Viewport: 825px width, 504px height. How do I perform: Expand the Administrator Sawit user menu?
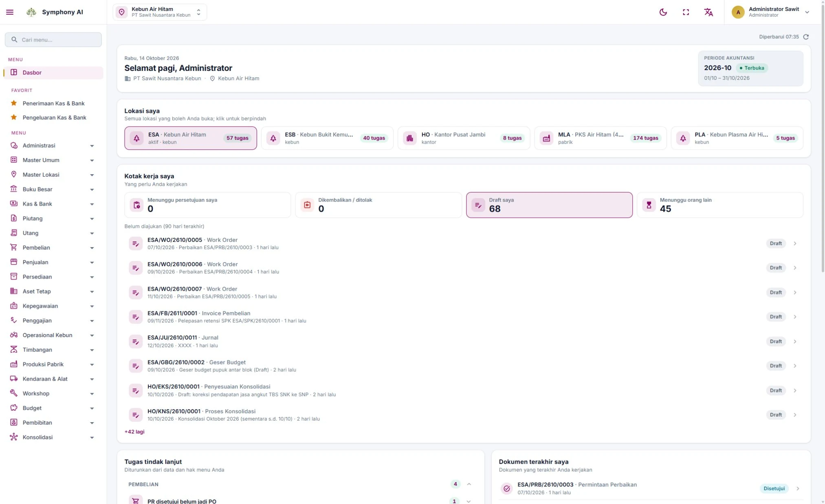point(770,12)
